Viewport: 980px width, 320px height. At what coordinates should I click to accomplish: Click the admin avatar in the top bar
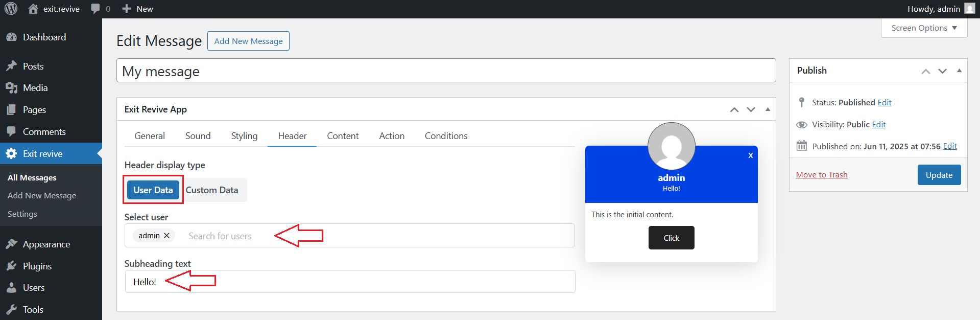[x=969, y=9]
